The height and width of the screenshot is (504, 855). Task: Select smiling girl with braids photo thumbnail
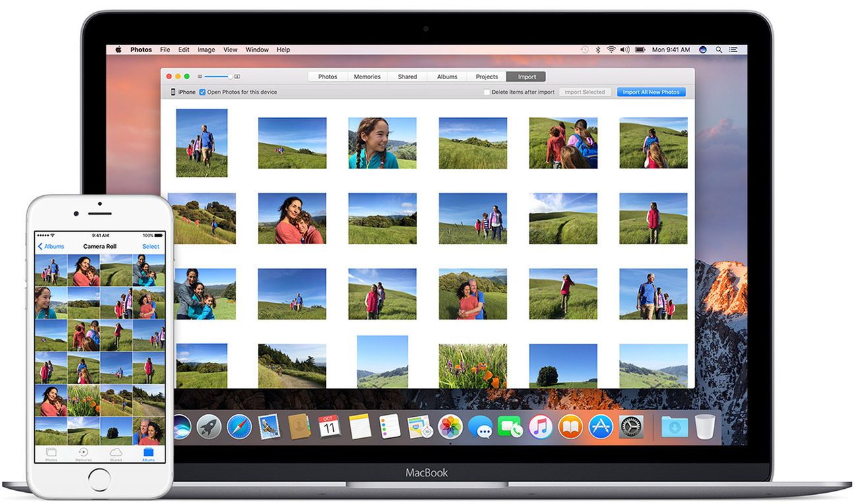tap(383, 143)
